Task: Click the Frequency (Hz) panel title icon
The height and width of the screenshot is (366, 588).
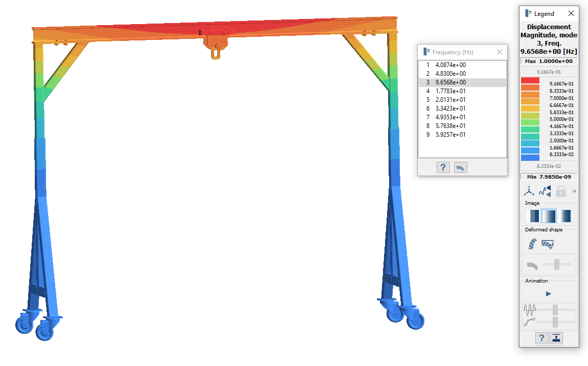Action: click(x=426, y=52)
